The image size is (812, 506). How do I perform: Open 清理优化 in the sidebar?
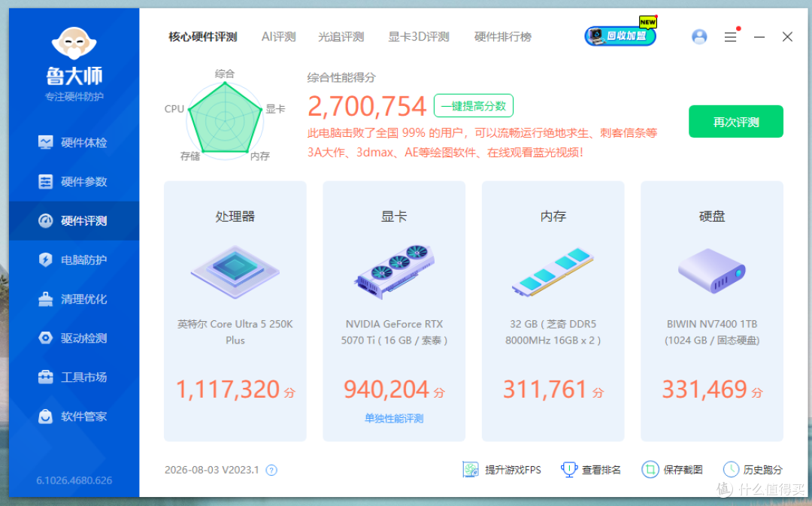click(x=74, y=298)
